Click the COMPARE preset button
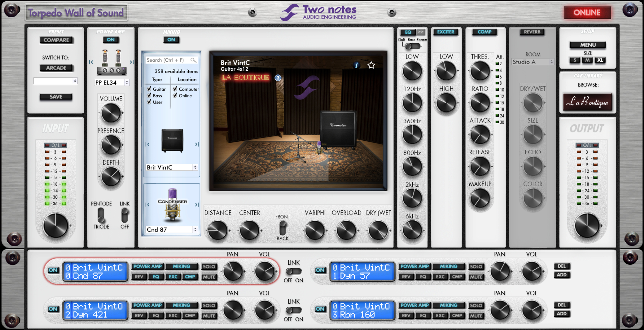The width and height of the screenshot is (644, 330). (56, 40)
